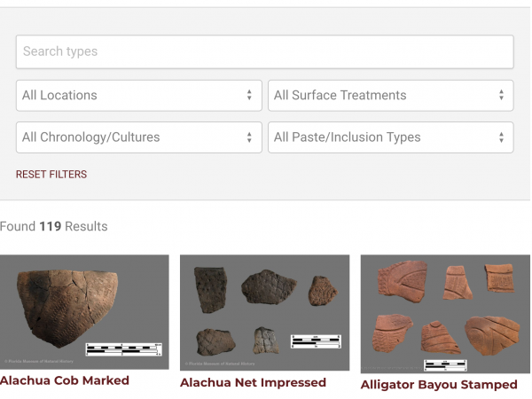Click the Search types input field
Image resolution: width=532 pixels, height=399 pixels.
[x=264, y=51]
